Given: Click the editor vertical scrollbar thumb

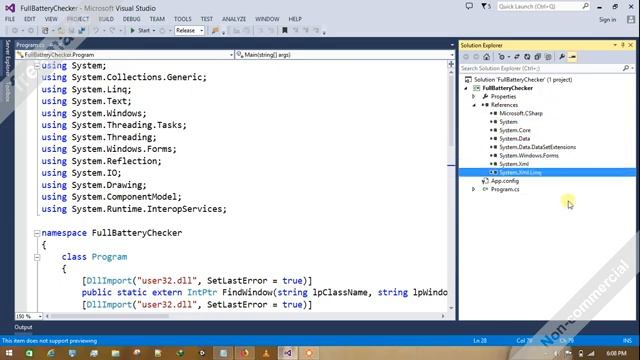Looking at the screenshot, I should pyautogui.click(x=451, y=110).
